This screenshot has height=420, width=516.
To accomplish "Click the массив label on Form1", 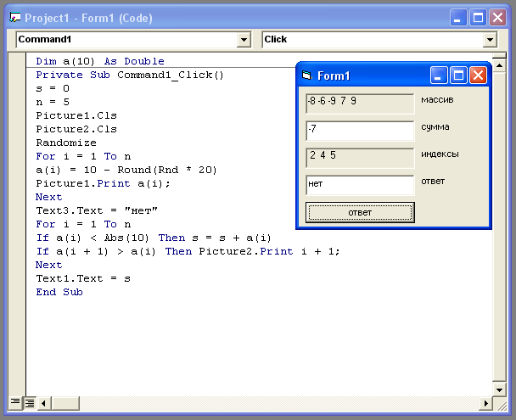I will [437, 99].
